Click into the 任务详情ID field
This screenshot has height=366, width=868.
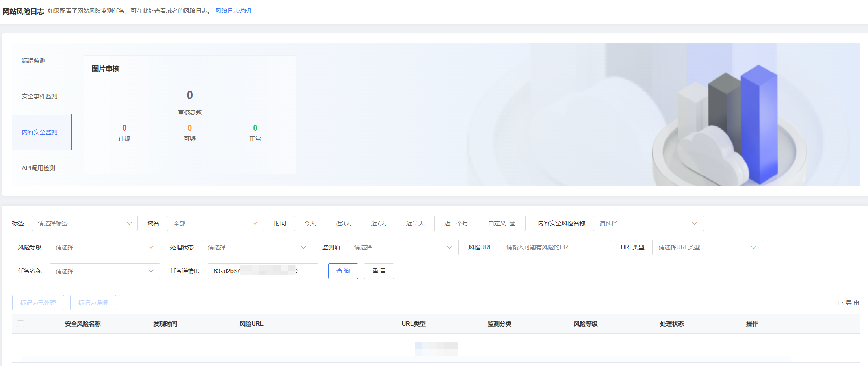tap(263, 271)
